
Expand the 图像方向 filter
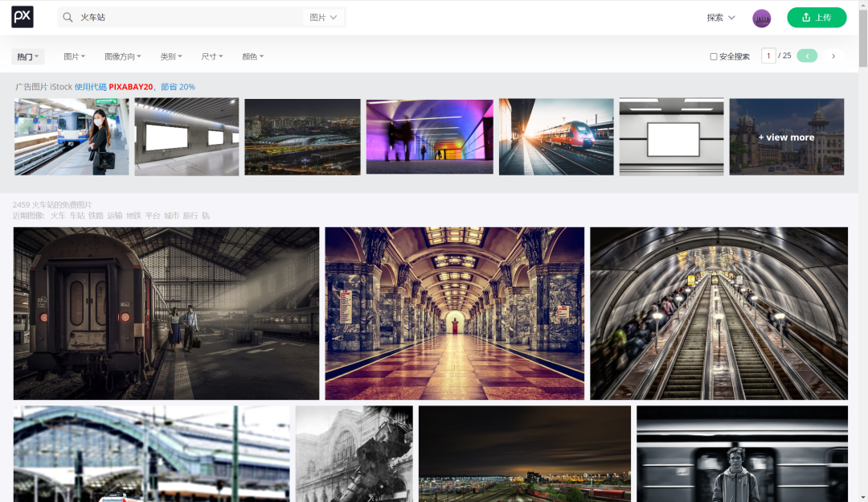(123, 56)
